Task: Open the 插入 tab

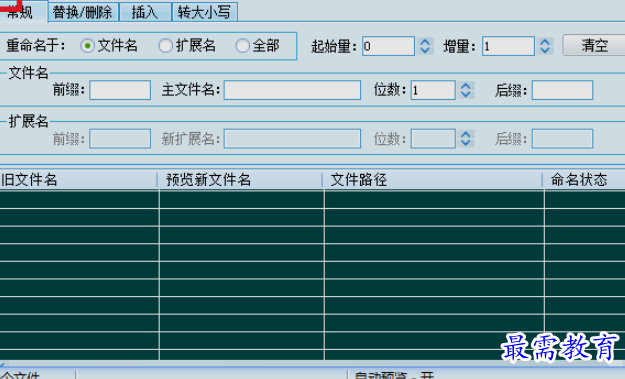Action: pos(145,12)
